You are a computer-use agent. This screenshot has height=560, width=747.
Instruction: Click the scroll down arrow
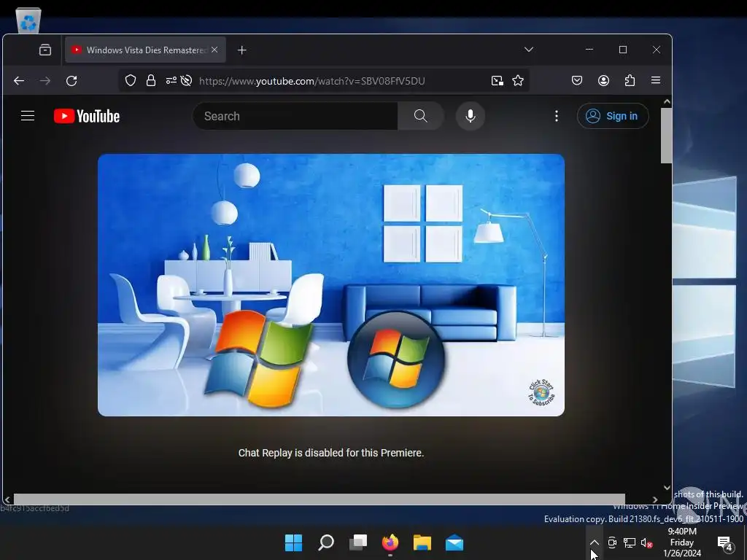pos(667,488)
